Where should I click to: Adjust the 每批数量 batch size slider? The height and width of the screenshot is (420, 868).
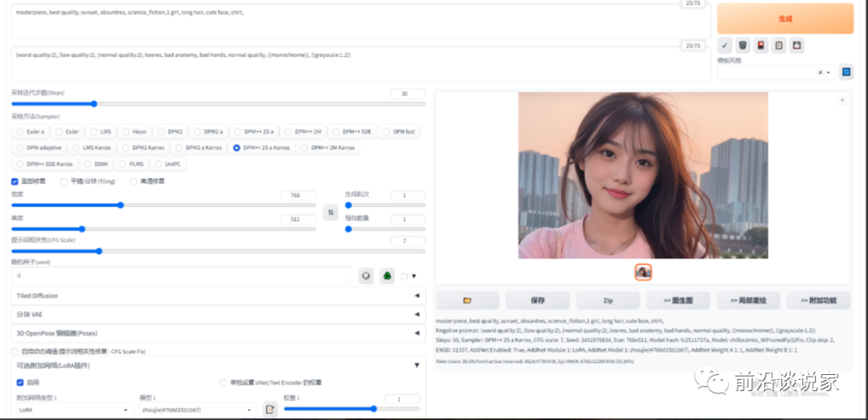385,229
